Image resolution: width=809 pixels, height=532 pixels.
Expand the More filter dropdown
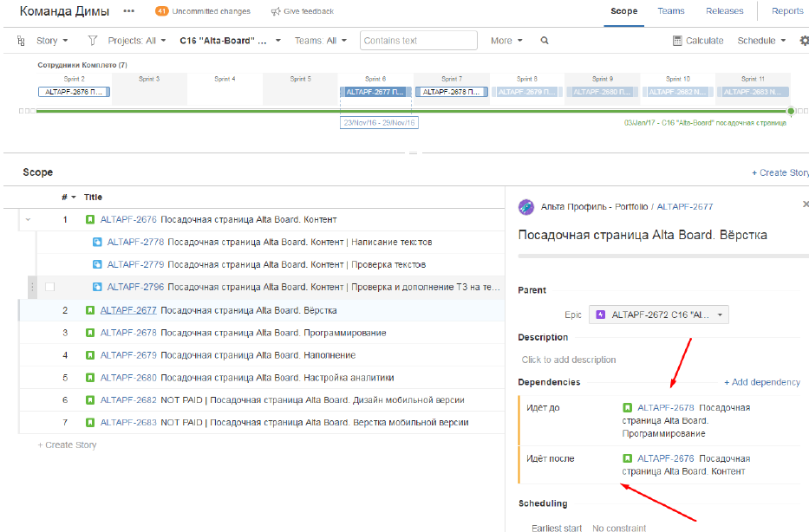tap(506, 41)
